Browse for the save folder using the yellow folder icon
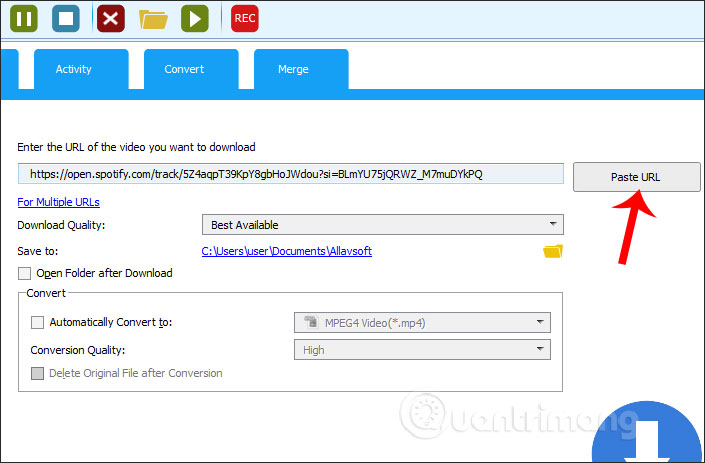 coord(553,251)
